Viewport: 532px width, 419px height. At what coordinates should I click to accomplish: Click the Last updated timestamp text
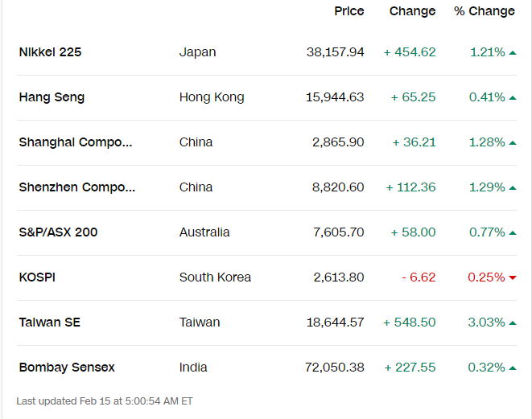coord(105,401)
